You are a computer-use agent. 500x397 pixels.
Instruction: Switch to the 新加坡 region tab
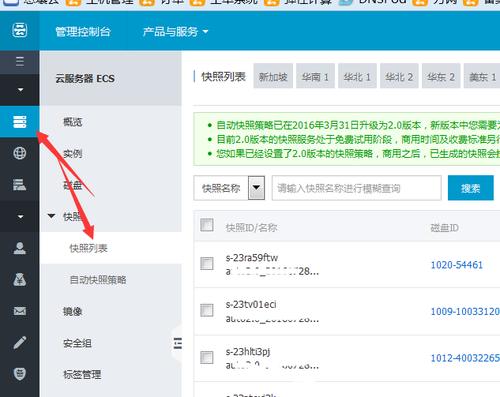[x=273, y=76]
